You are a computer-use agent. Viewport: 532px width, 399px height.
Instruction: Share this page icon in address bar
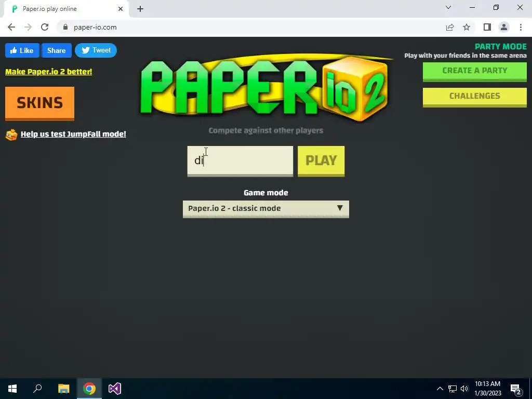(450, 27)
